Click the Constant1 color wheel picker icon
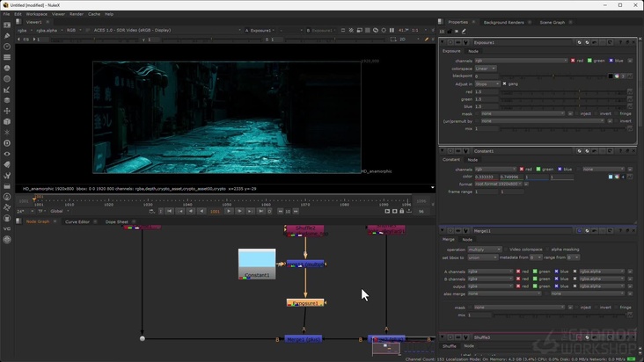Image resolution: width=644 pixels, height=362 pixels. 617,177
